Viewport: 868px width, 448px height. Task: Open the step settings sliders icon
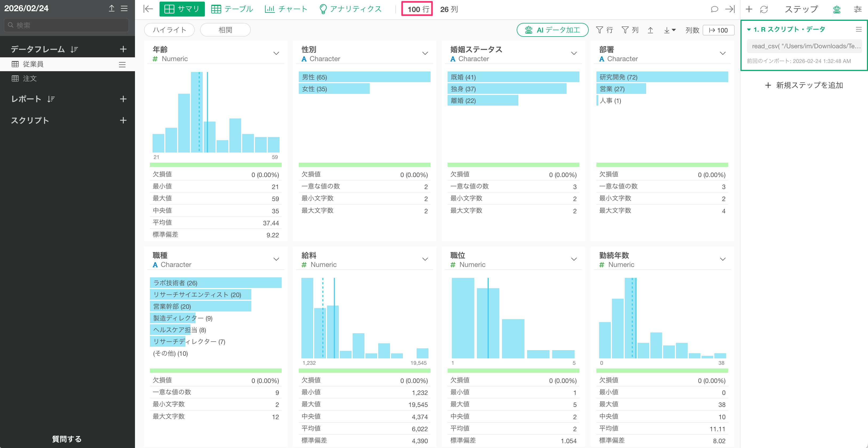(x=857, y=9)
